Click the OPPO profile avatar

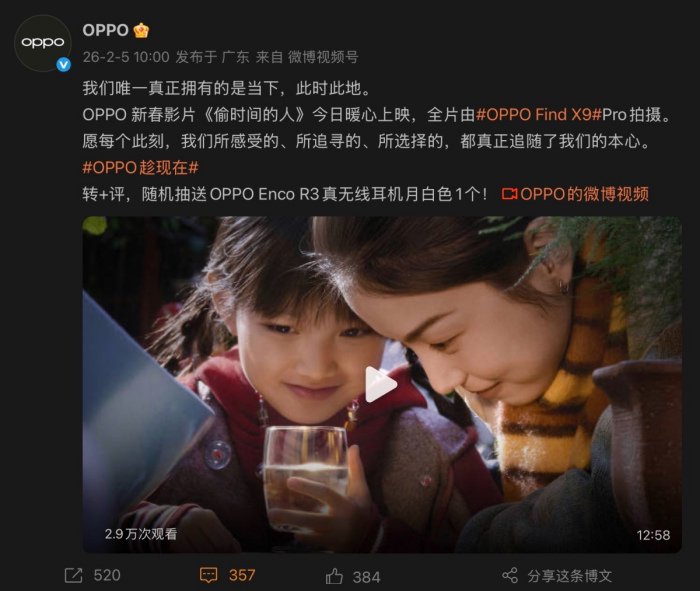pos(43,43)
